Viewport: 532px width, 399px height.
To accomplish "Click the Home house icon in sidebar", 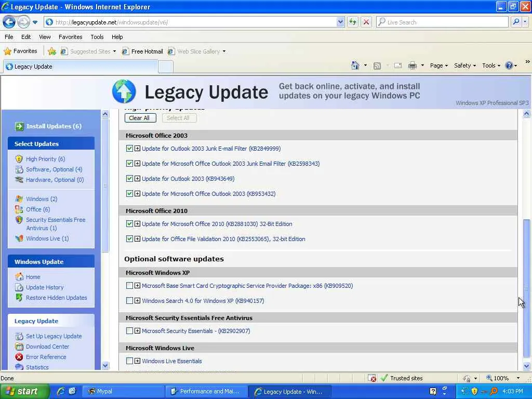I will pos(19,277).
